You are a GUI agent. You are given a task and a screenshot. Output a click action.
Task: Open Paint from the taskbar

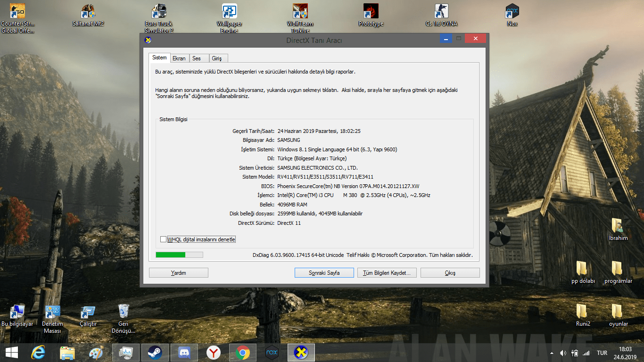[x=96, y=353]
